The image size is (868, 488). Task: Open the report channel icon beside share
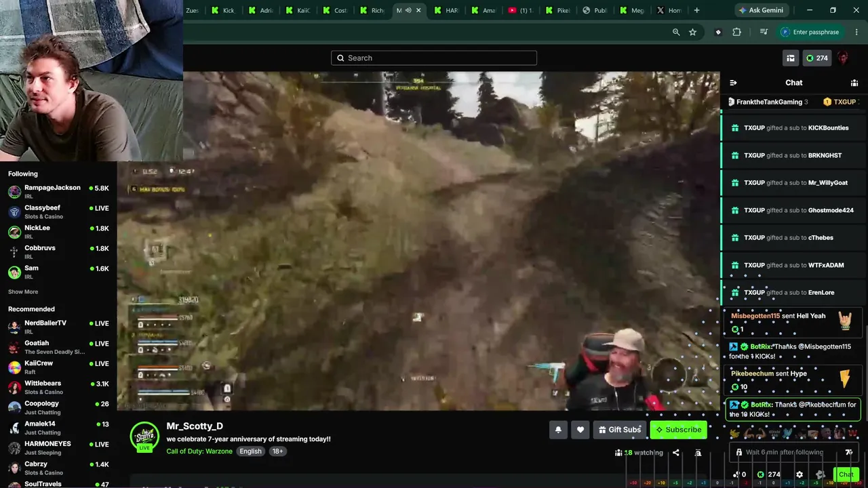coord(698,453)
